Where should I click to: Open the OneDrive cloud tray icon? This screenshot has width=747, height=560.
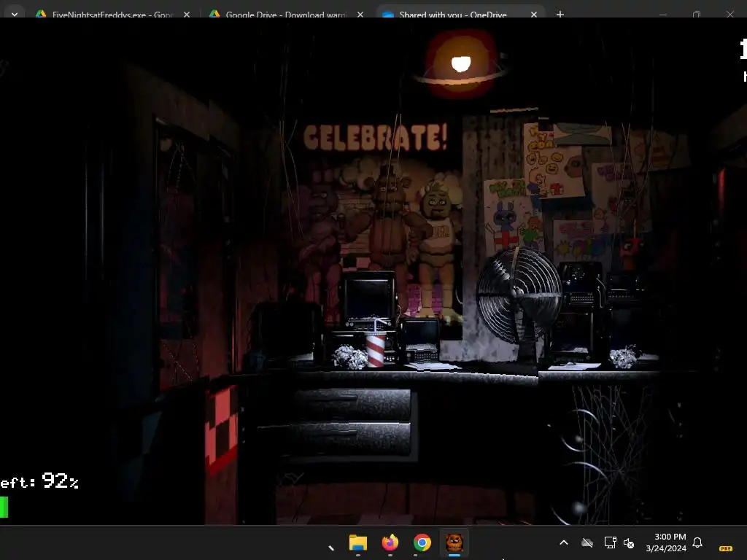tap(587, 542)
